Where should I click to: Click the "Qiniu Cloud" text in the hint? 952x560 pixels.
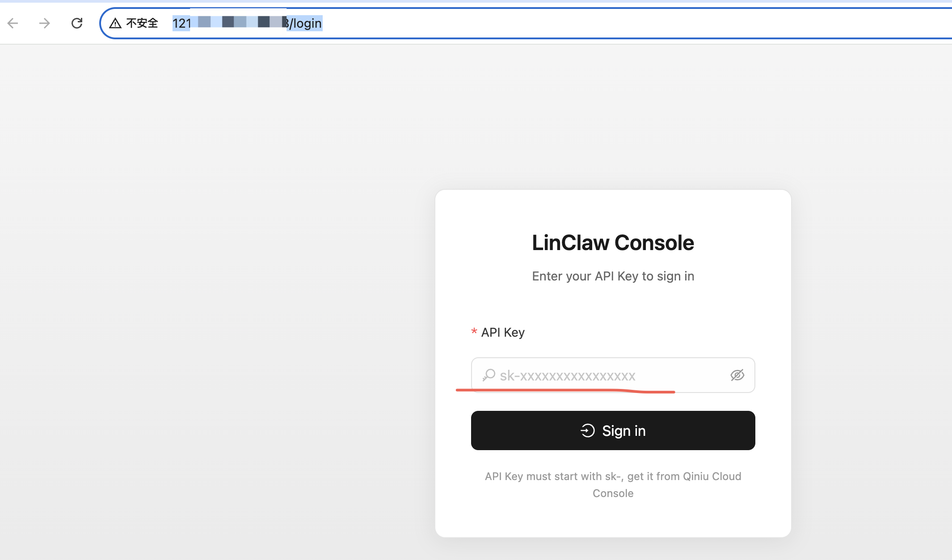coord(712,476)
